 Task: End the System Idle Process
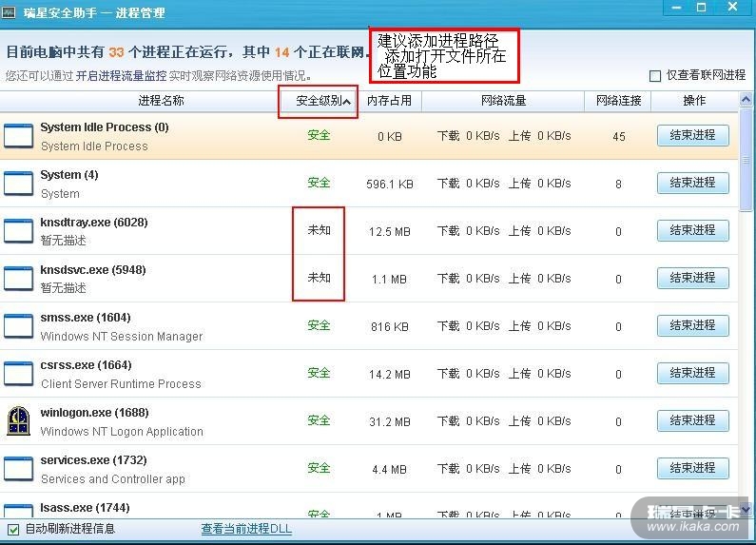coord(693,135)
